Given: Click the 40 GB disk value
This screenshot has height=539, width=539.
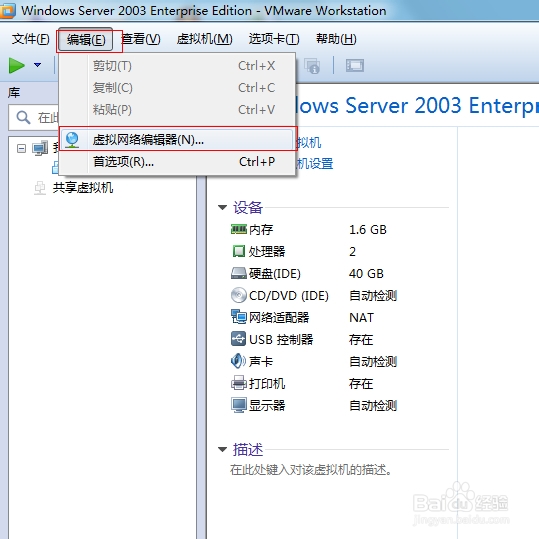Looking at the screenshot, I should (x=366, y=274).
